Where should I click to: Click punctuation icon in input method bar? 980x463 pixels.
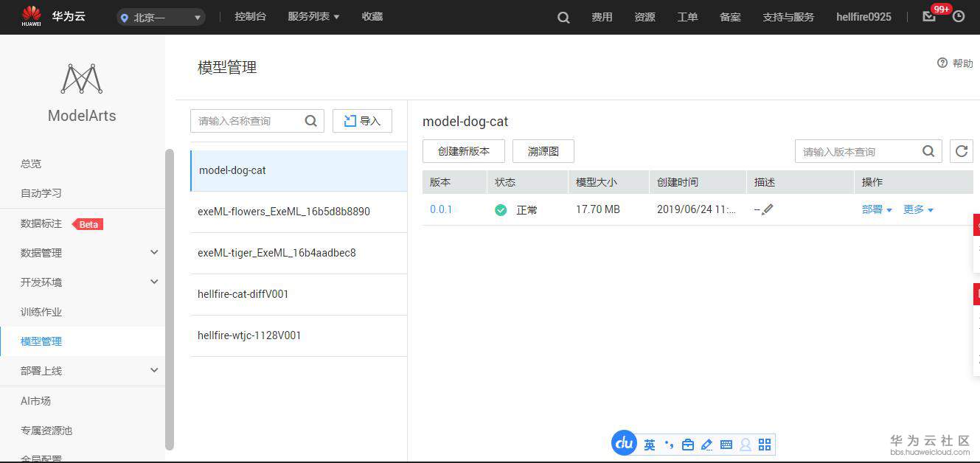[669, 445]
